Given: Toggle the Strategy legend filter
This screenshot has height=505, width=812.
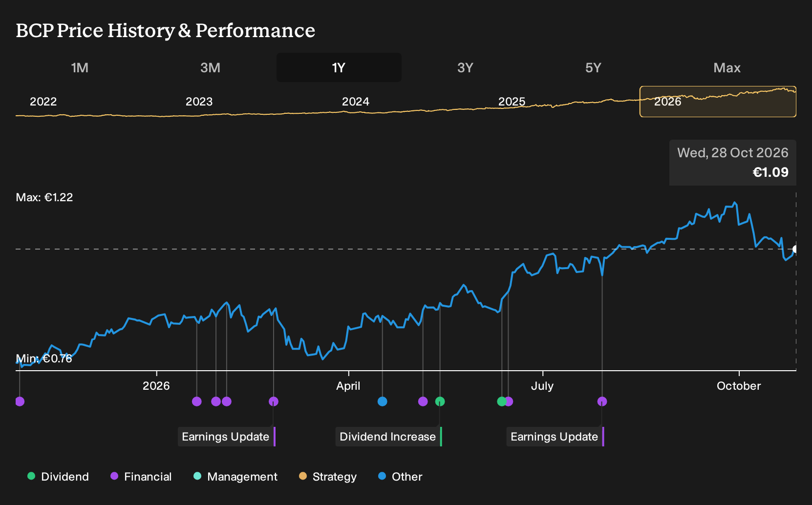Looking at the screenshot, I should point(328,477).
